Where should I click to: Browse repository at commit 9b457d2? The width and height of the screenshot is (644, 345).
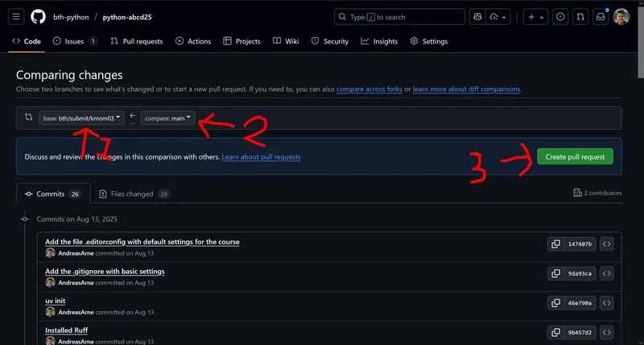(x=607, y=332)
